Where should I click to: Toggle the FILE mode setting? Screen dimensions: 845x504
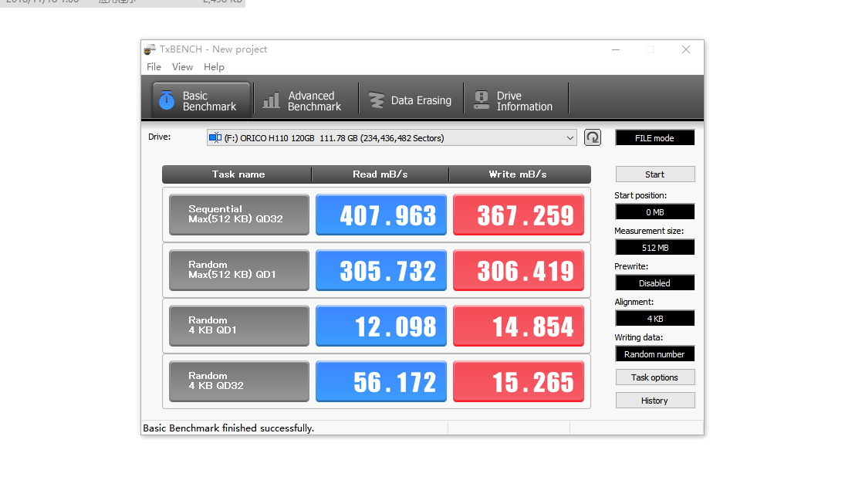click(x=654, y=138)
